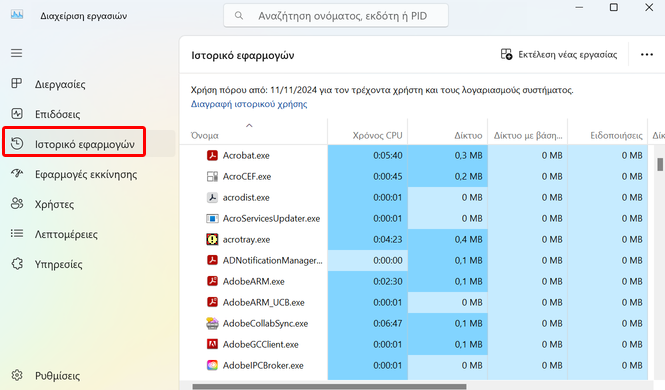
Task: Click CPU time 0:06:47 cell
Action: (368, 323)
